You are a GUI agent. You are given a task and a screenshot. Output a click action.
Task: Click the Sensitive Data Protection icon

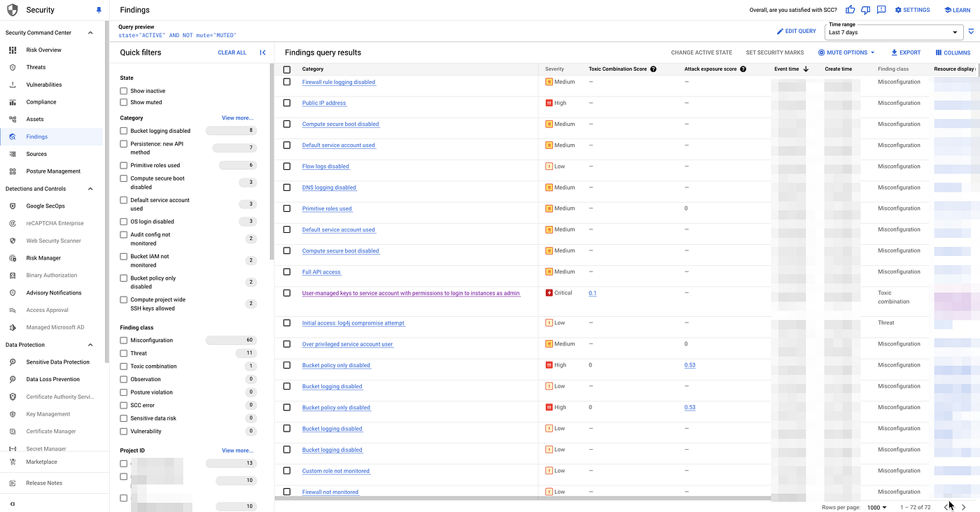pos(13,362)
